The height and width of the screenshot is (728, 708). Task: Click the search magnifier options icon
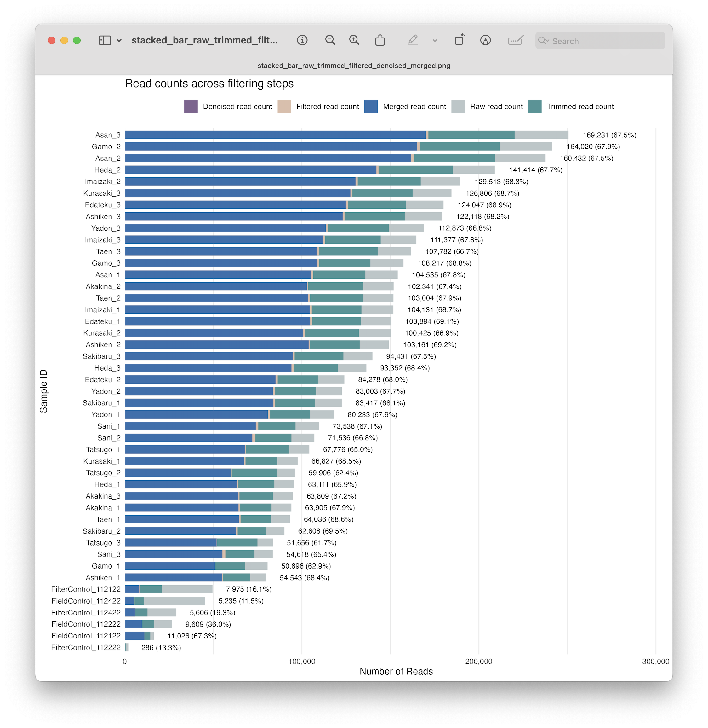pyautogui.click(x=543, y=41)
